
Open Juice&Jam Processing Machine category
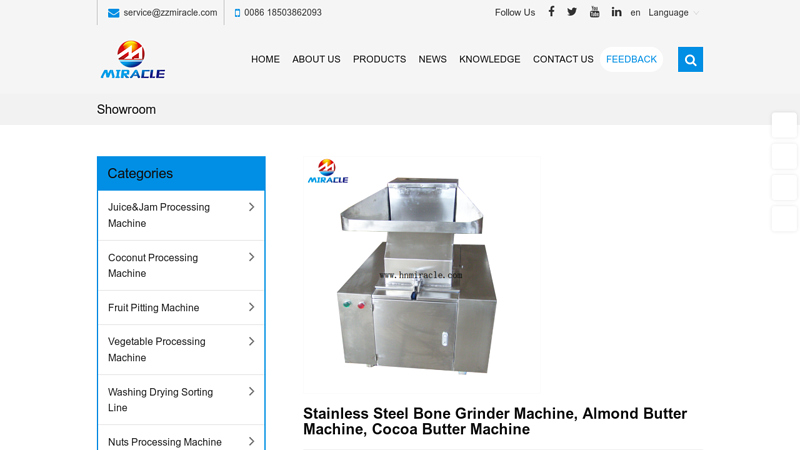[x=159, y=215]
